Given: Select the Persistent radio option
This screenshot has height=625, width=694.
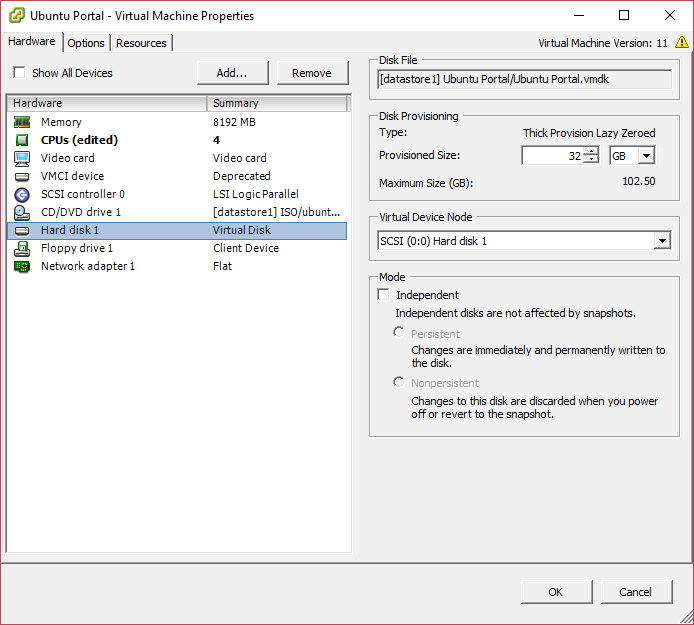Looking at the screenshot, I should point(399,333).
